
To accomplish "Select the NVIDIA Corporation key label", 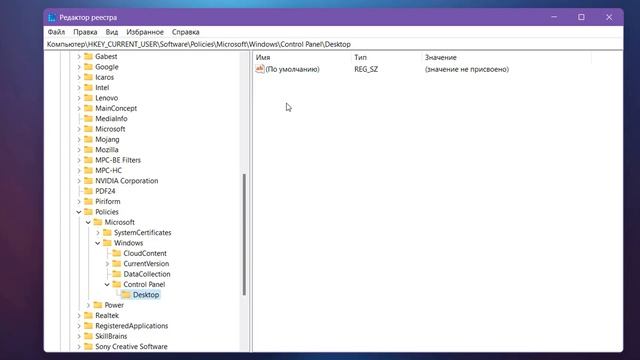I will 127,181.
